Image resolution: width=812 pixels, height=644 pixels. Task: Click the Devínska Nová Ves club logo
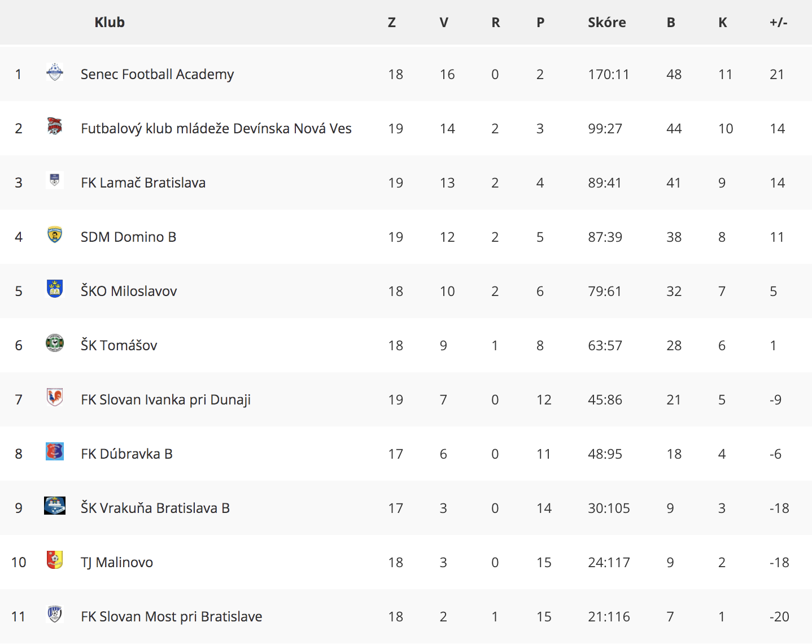click(x=55, y=126)
